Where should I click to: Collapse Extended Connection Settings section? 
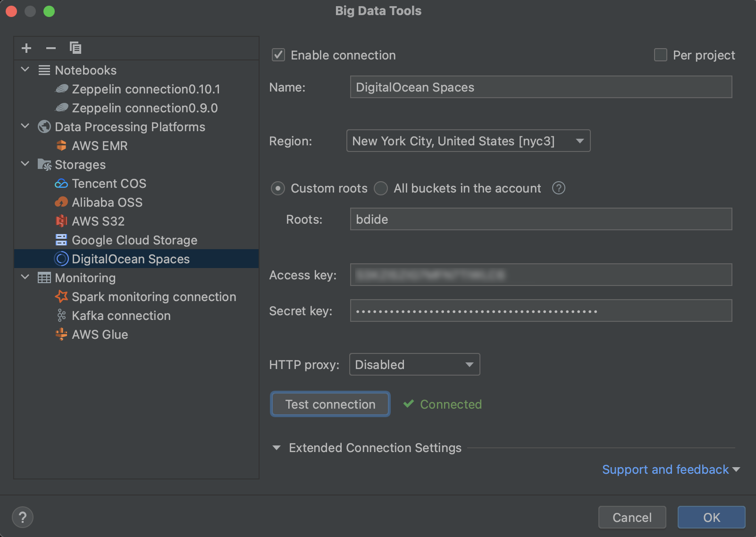277,448
